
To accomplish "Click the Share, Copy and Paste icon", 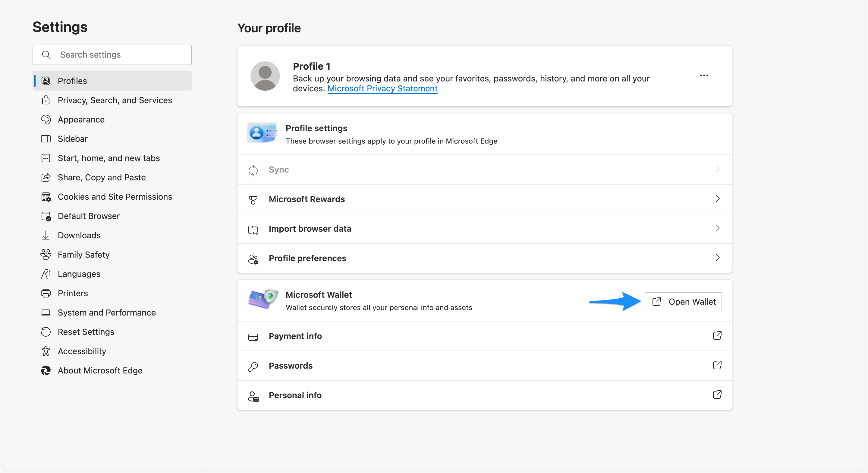I will pyautogui.click(x=46, y=177).
